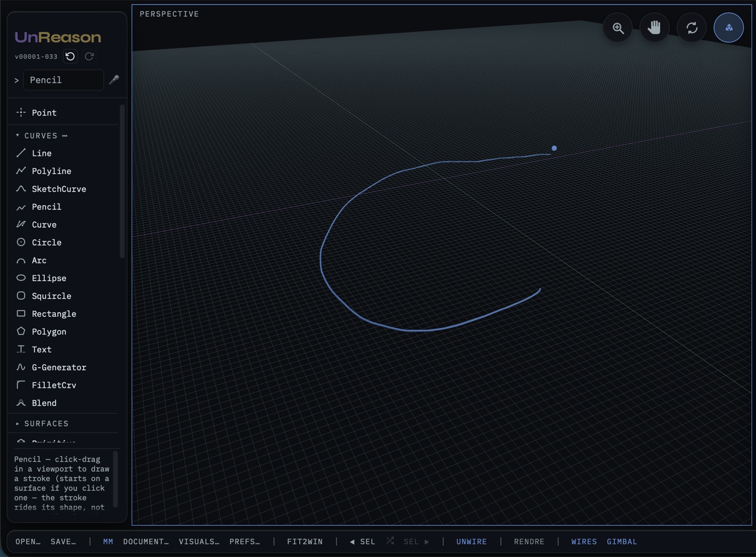Collapse the CURVES section
Screen dimensions: 756x557
(17, 135)
